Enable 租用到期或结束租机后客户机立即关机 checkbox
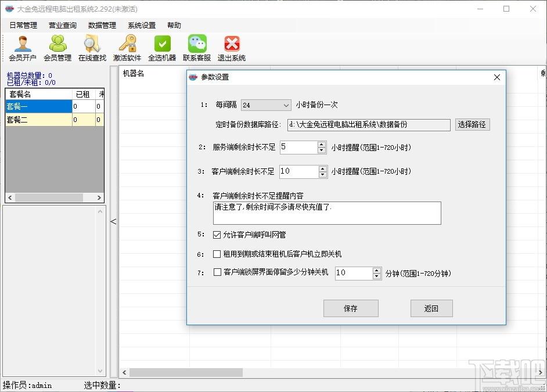This screenshot has width=547, height=392. coord(217,254)
